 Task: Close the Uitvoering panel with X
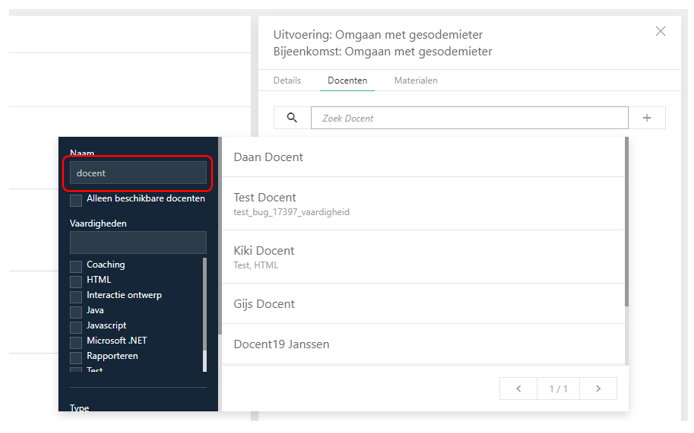pyautogui.click(x=660, y=31)
